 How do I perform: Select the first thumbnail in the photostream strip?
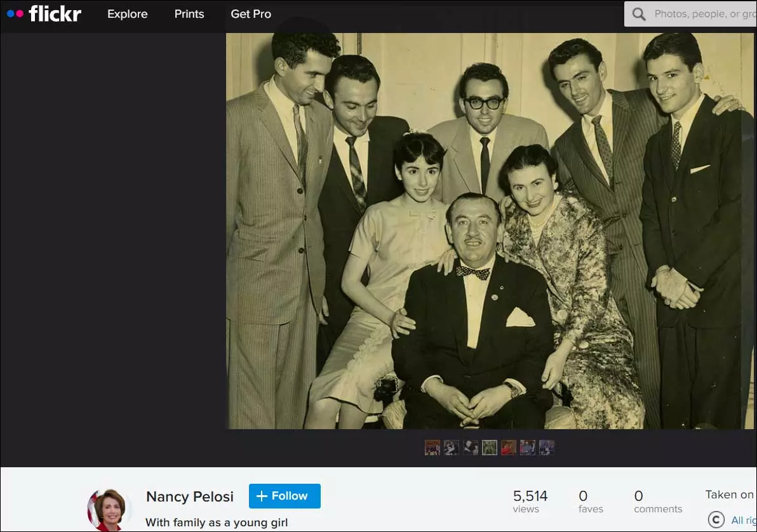(x=432, y=448)
